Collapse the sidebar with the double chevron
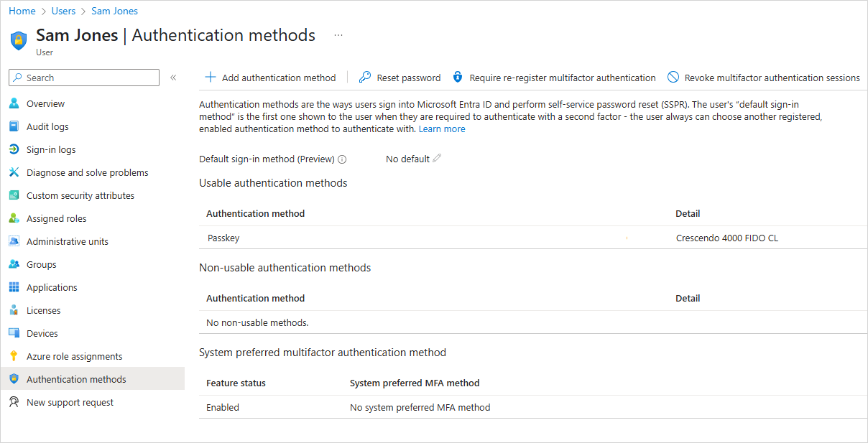Viewport: 868px width, 443px height. [x=173, y=78]
